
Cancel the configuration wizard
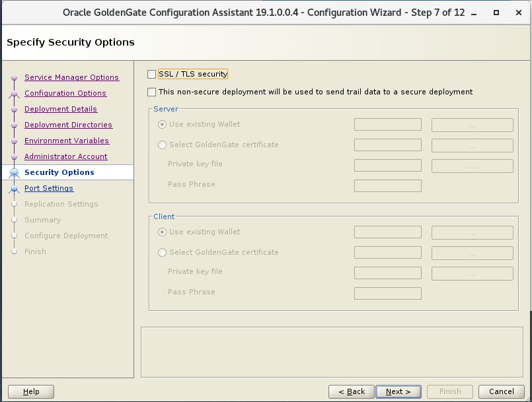tap(502, 391)
